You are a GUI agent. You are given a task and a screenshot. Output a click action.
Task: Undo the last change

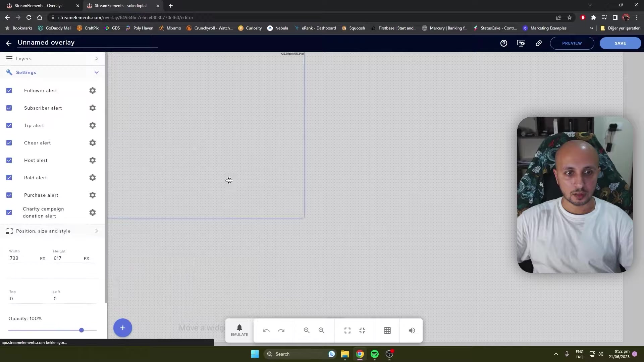[266, 330]
